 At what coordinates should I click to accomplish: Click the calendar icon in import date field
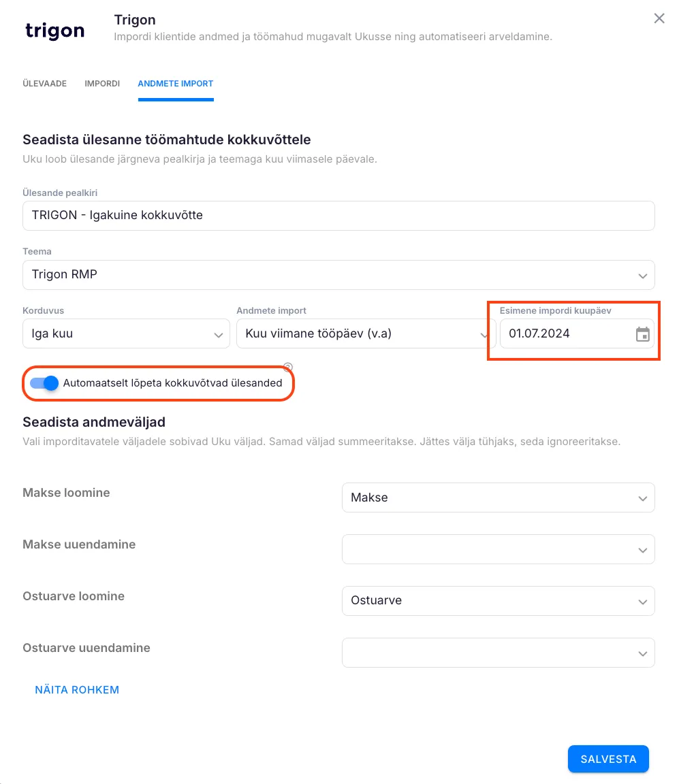pyautogui.click(x=642, y=334)
